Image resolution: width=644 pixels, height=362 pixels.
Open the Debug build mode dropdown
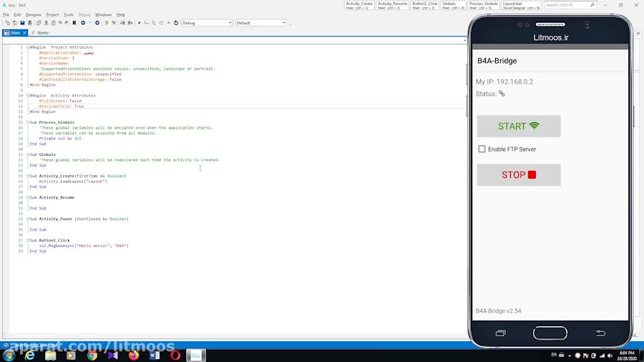(x=206, y=23)
